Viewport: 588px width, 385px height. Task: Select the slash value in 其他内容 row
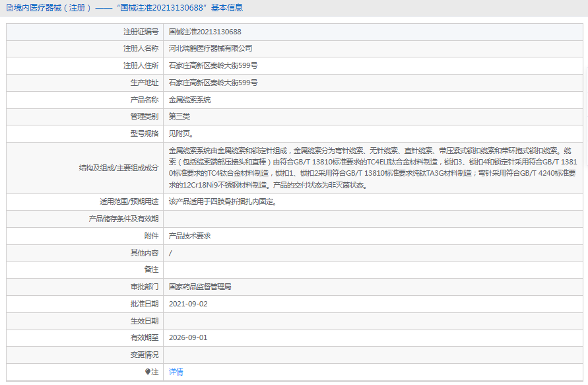point(170,254)
